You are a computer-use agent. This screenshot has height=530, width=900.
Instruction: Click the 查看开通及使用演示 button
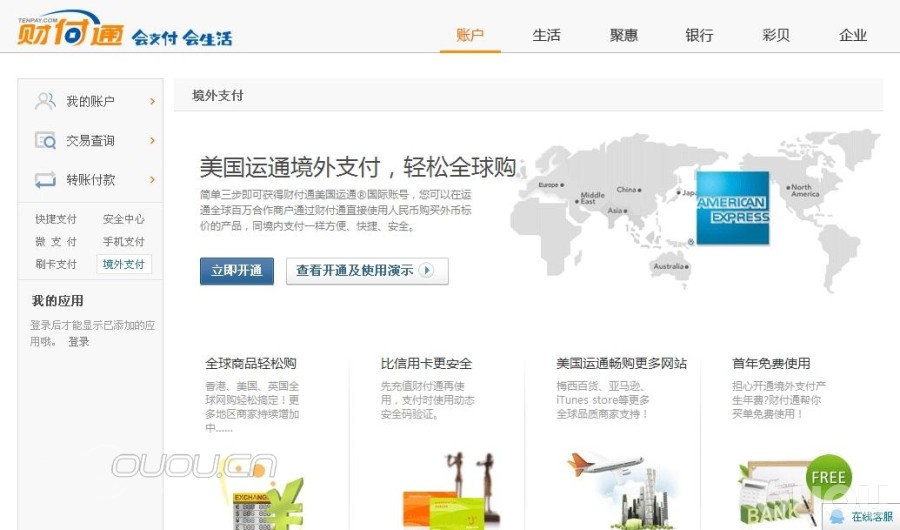coord(367,270)
